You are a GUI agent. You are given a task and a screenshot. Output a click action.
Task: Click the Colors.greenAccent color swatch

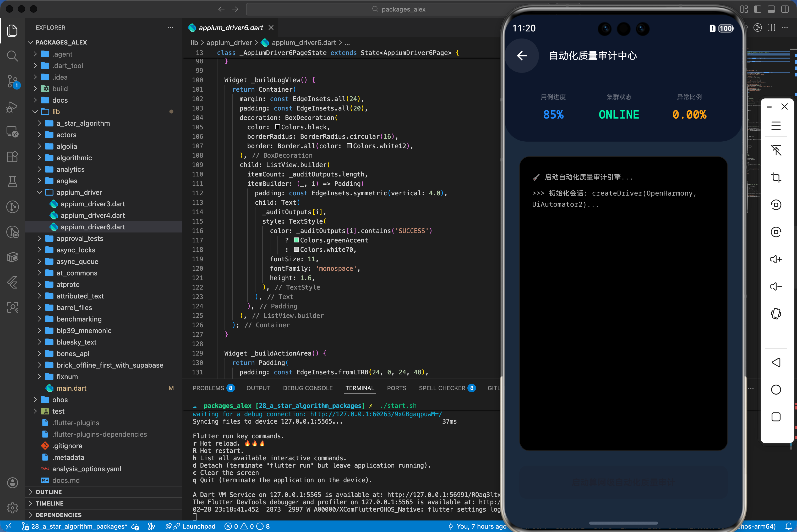point(296,240)
